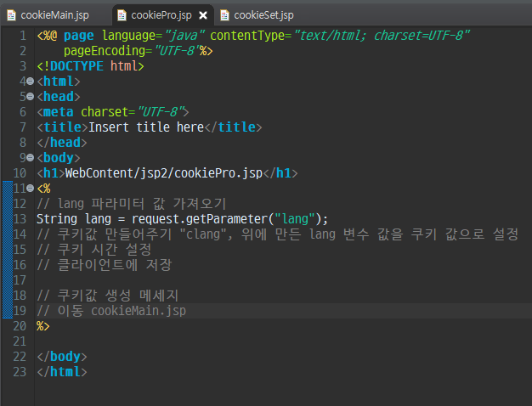Click 'request.getParameter' in line 13

coord(200,219)
